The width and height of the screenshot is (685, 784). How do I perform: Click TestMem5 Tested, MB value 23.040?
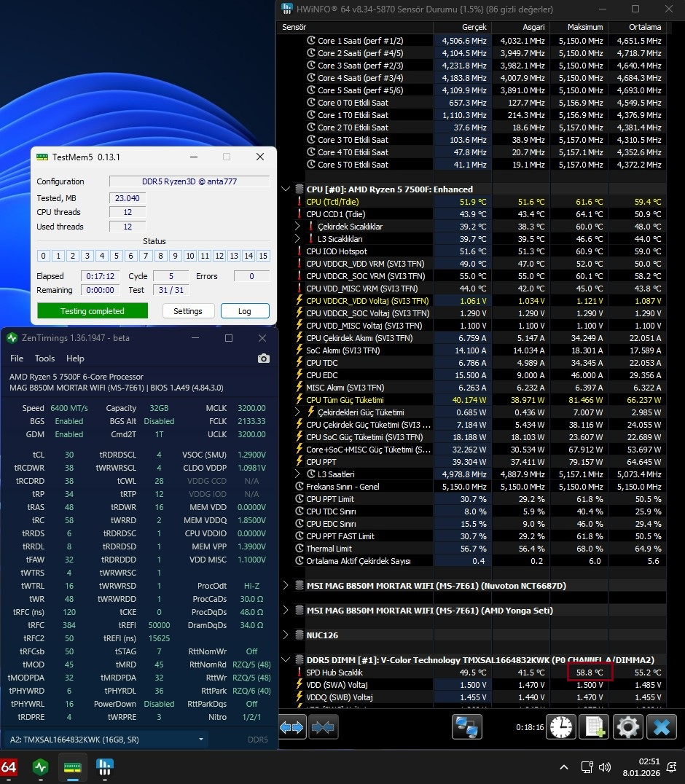point(128,198)
